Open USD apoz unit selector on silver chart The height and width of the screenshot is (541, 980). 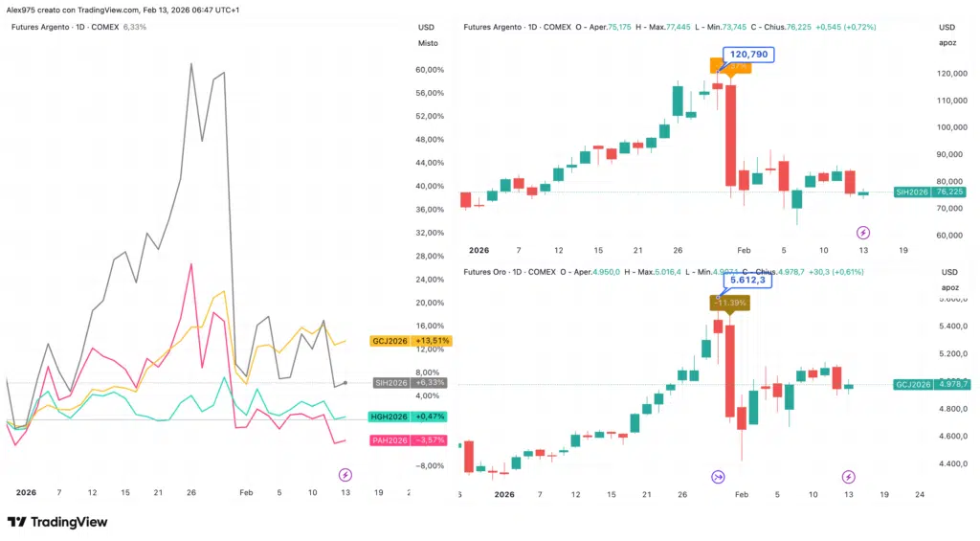pos(947,35)
